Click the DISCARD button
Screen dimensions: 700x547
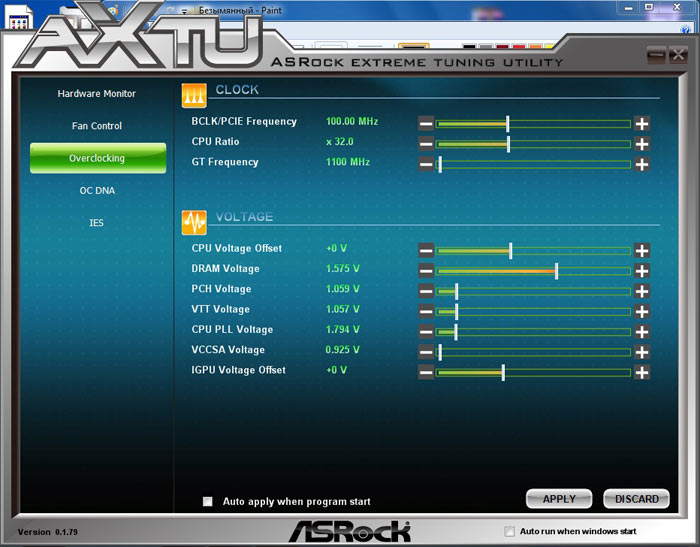coord(636,499)
